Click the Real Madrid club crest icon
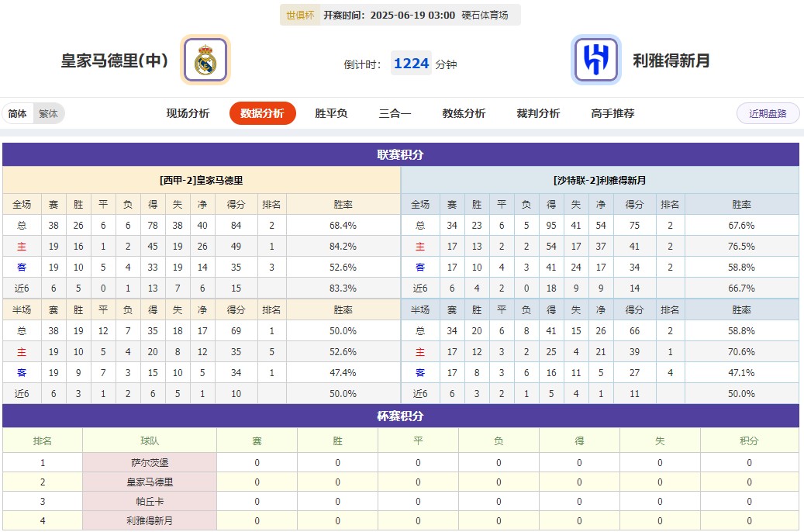 click(x=204, y=59)
